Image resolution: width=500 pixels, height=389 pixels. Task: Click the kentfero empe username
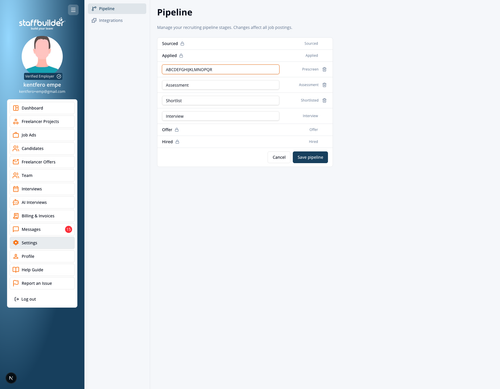tap(42, 85)
